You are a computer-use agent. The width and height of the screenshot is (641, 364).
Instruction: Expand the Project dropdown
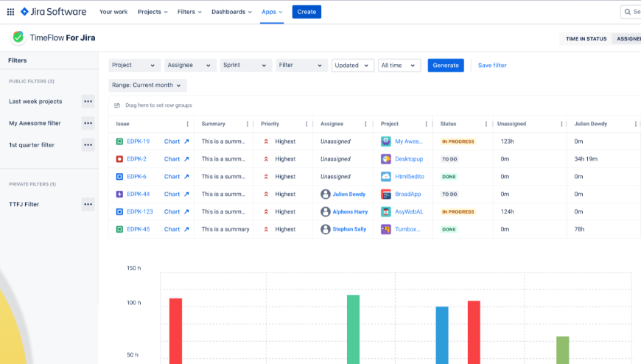[x=135, y=66]
